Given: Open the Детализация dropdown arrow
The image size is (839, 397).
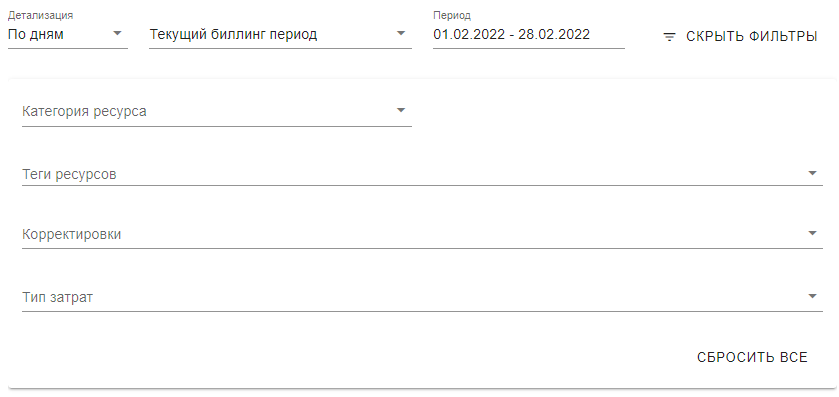Looking at the screenshot, I should click(118, 34).
